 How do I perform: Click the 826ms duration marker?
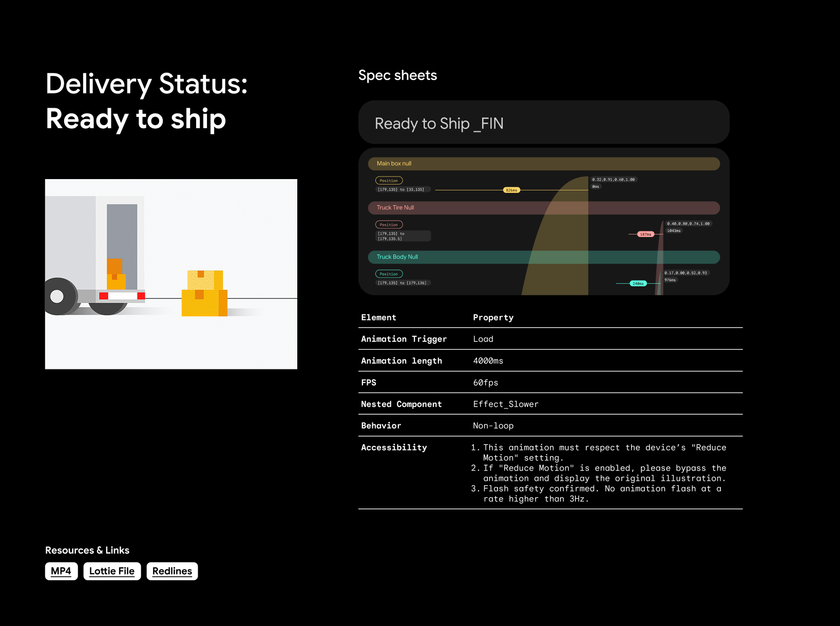click(511, 190)
